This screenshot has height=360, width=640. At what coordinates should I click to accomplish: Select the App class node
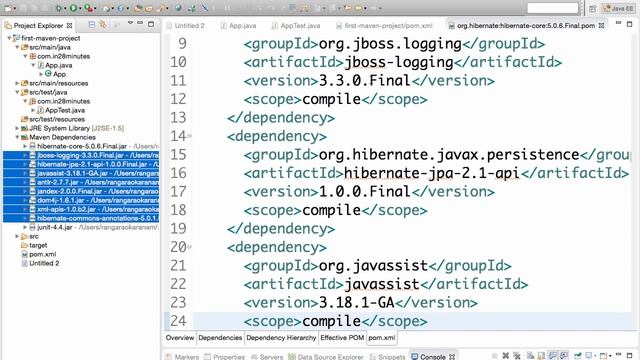(59, 74)
